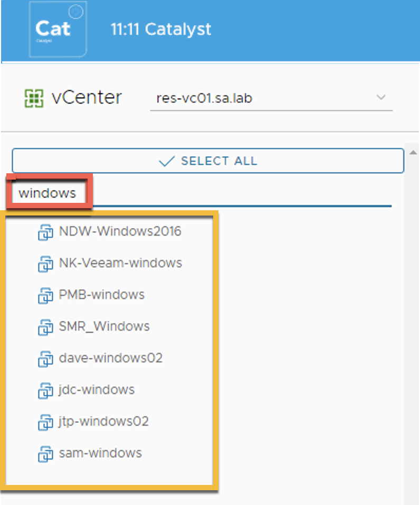Image resolution: width=420 pixels, height=505 pixels.
Task: Click the vCenter green grid icon
Action: (x=34, y=98)
